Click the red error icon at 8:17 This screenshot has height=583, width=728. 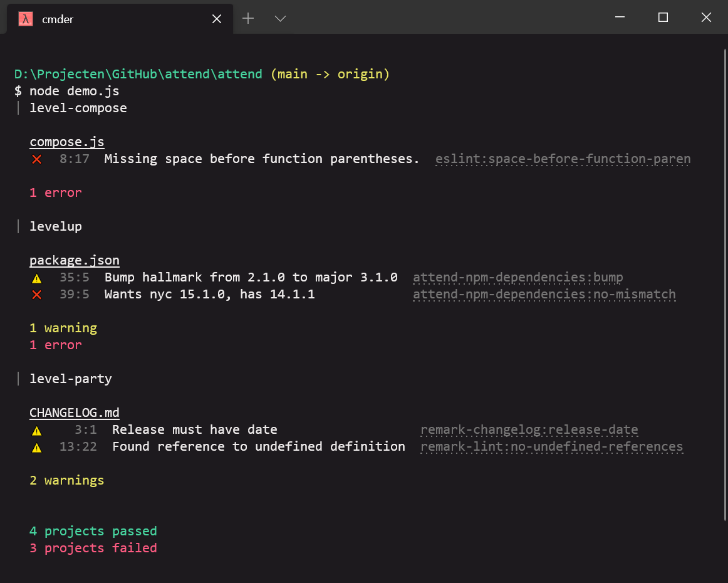click(x=37, y=159)
